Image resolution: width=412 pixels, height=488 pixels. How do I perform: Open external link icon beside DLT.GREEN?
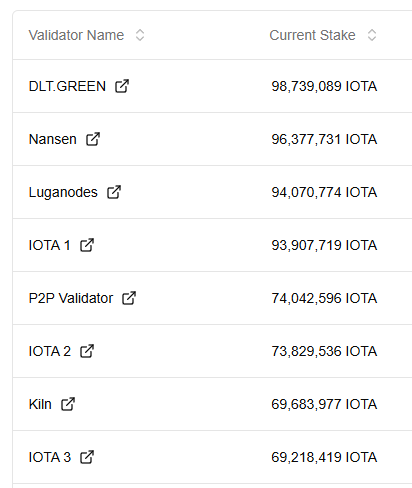122,86
